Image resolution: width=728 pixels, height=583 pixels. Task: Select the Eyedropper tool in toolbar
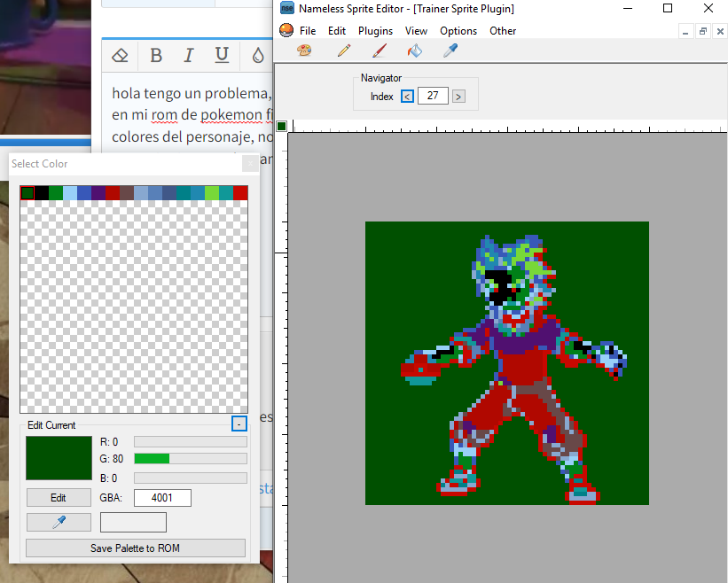tap(450, 51)
